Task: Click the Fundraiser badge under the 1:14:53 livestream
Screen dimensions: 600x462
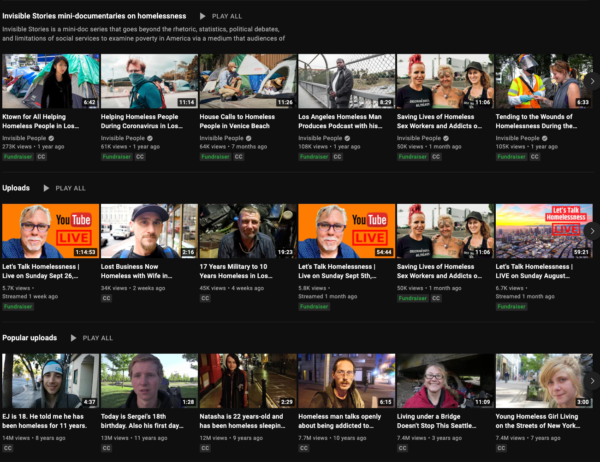Action: coord(17,307)
